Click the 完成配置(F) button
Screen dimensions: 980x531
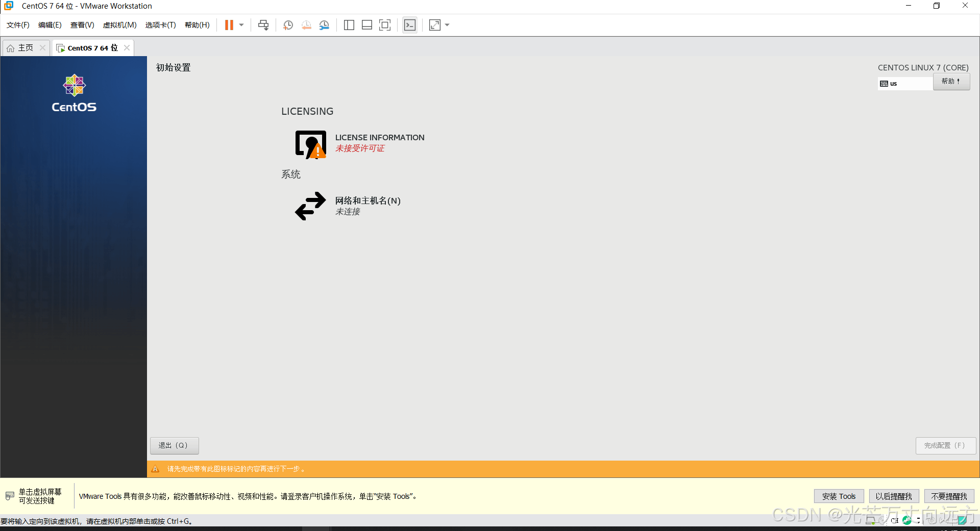click(x=945, y=445)
